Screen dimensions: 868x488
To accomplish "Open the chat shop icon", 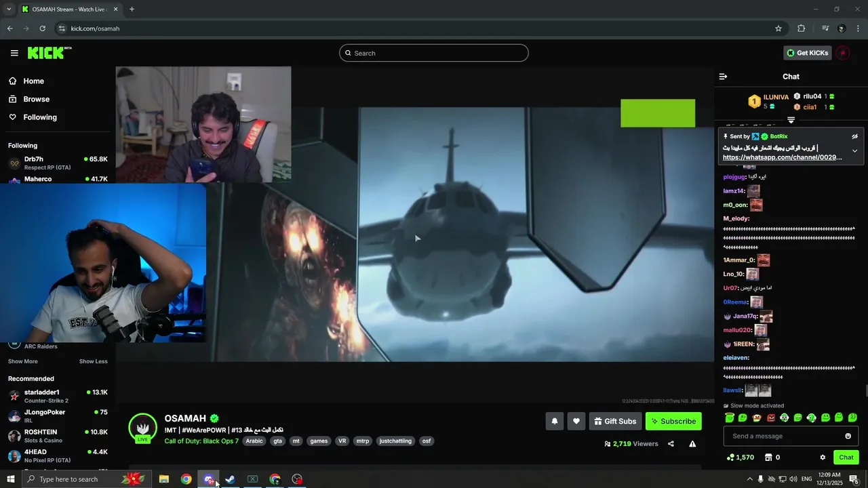I will click(x=768, y=457).
